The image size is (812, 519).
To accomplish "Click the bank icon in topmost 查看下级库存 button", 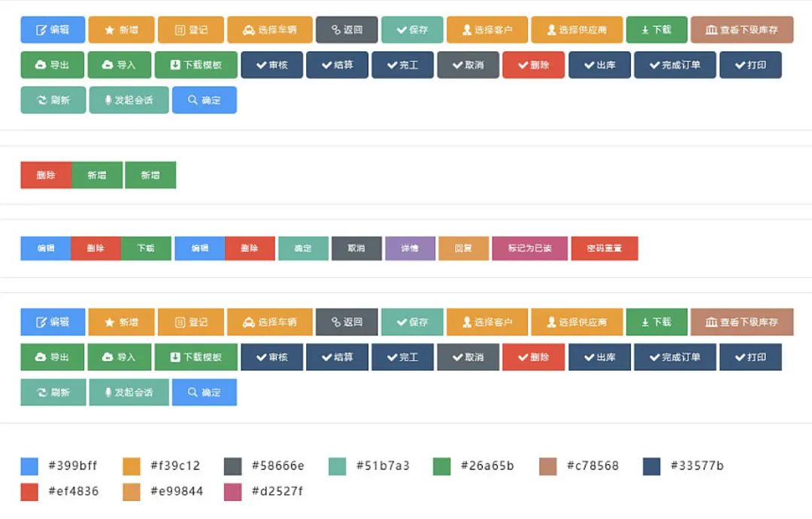I will click(x=711, y=30).
